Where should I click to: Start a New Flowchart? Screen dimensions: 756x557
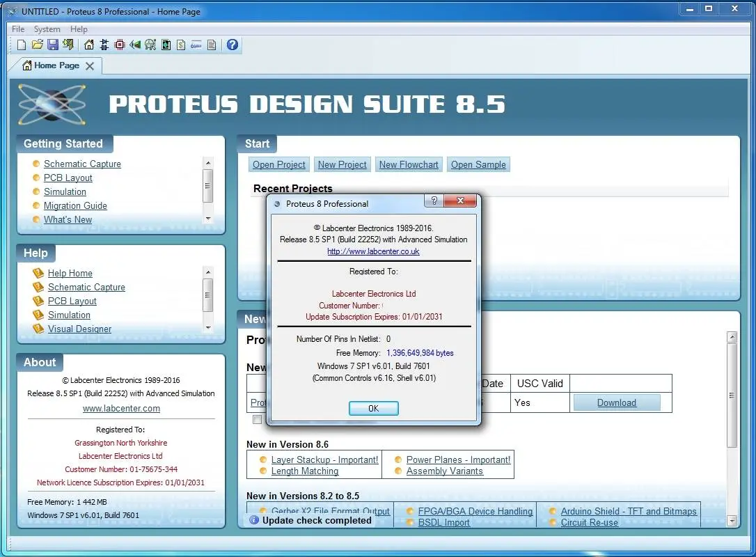pos(409,164)
